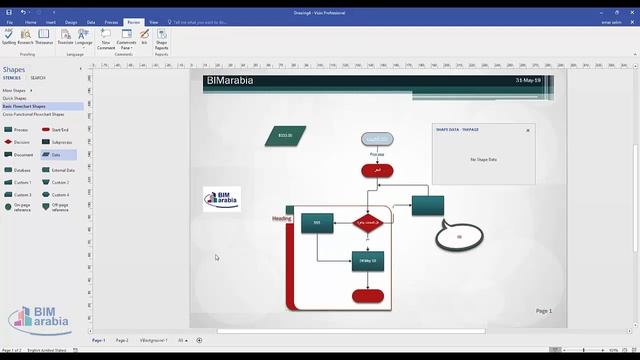Insert a new page with plus button
Viewport: 640px width, 360px height.
pos(199,340)
